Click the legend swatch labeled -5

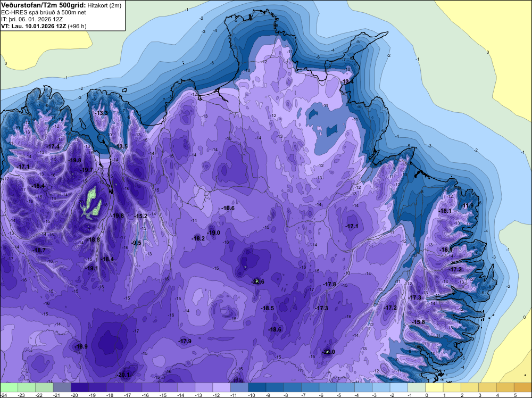point(345,387)
